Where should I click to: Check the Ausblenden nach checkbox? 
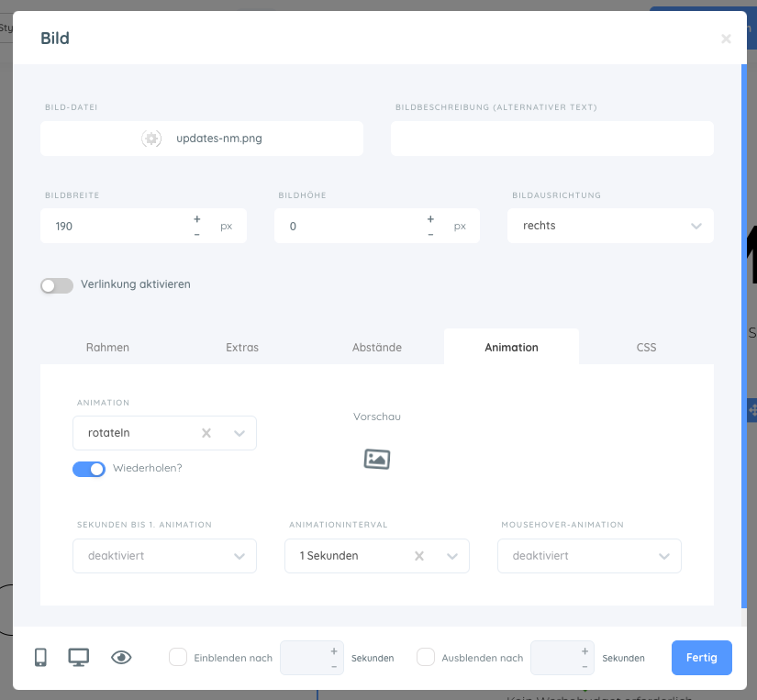coord(426,657)
